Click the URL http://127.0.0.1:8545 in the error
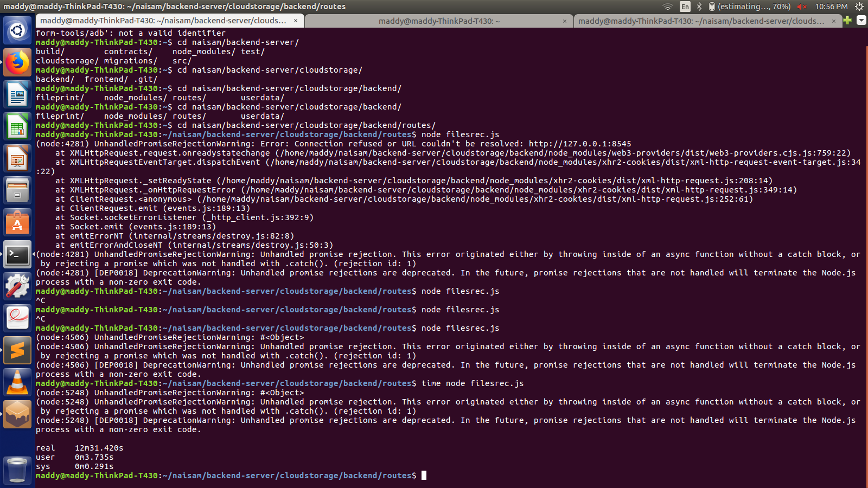The image size is (868, 488). point(580,144)
